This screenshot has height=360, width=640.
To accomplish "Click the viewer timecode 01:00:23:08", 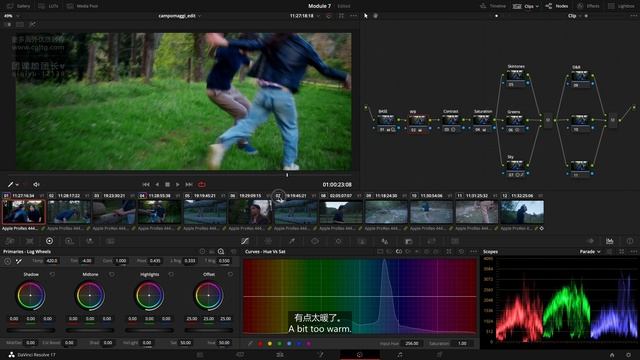I will pyautogui.click(x=337, y=184).
